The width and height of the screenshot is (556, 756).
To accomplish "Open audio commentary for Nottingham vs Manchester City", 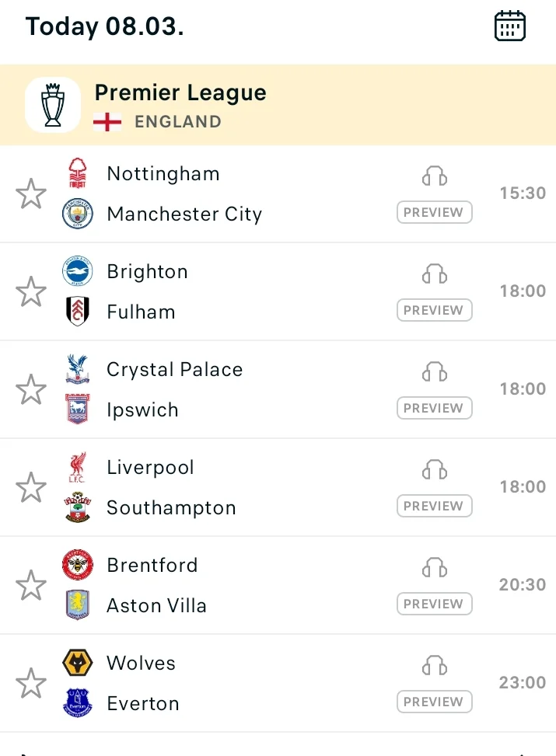I will point(435,176).
